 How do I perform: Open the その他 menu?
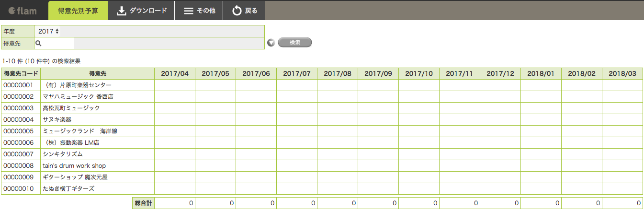199,11
